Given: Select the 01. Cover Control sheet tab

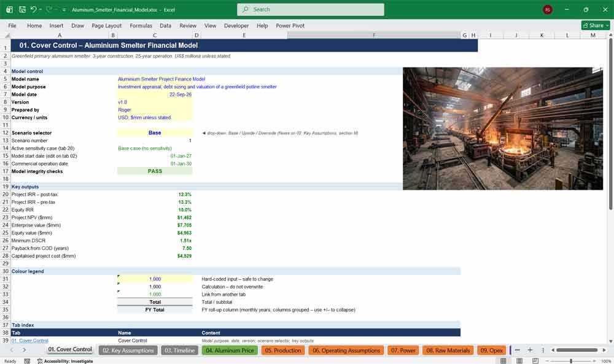Looking at the screenshot, I should [70, 349].
